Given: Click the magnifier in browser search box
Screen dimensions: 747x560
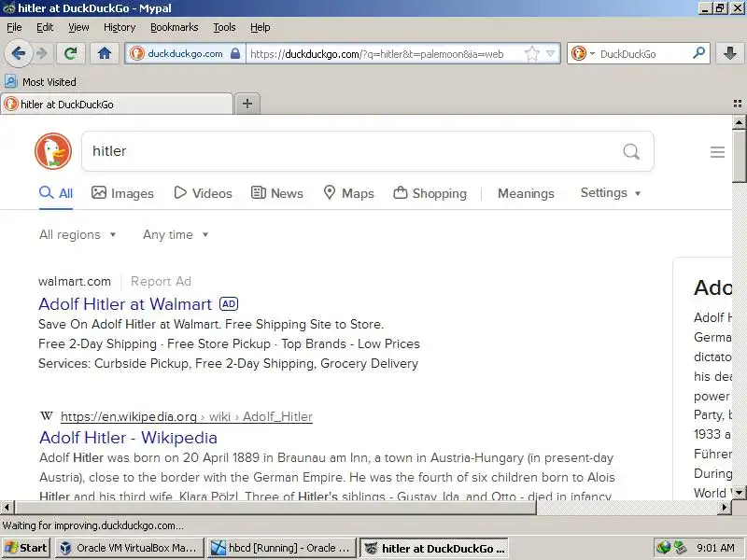Looking at the screenshot, I should pos(698,53).
